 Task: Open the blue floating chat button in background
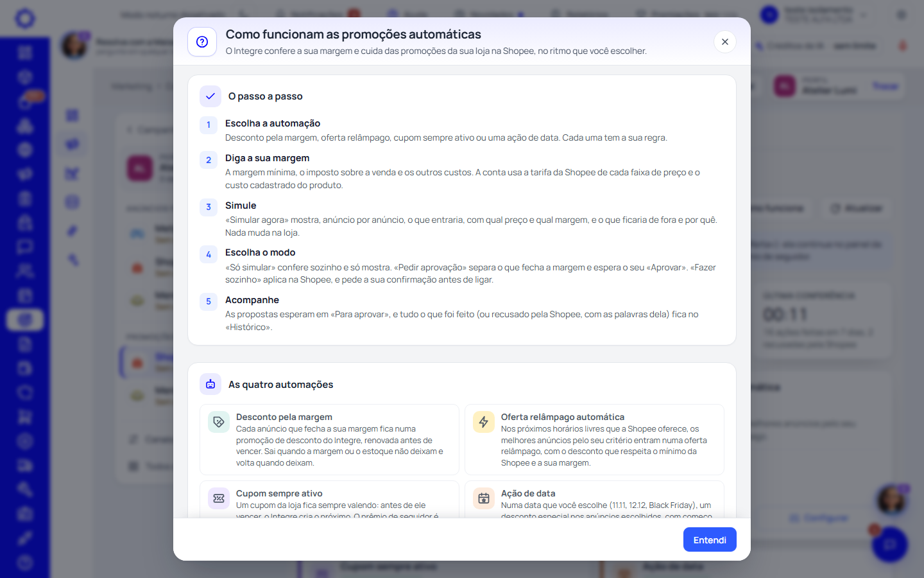[x=890, y=545]
